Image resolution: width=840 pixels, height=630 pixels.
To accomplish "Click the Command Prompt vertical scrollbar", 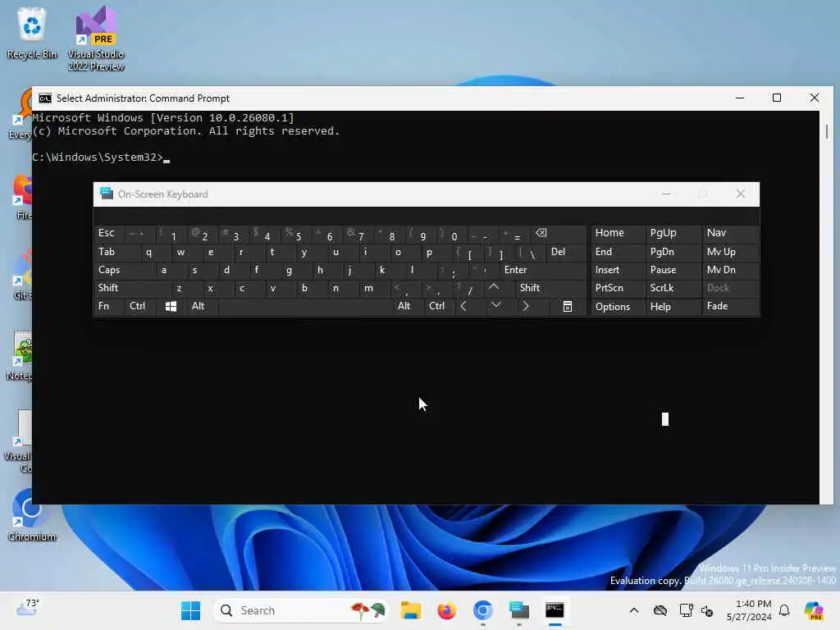I will [827, 307].
